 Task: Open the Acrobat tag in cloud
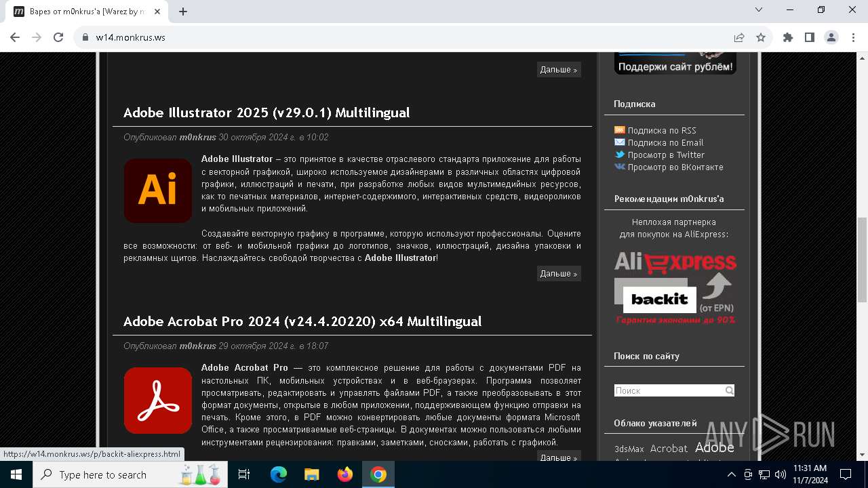click(x=669, y=448)
